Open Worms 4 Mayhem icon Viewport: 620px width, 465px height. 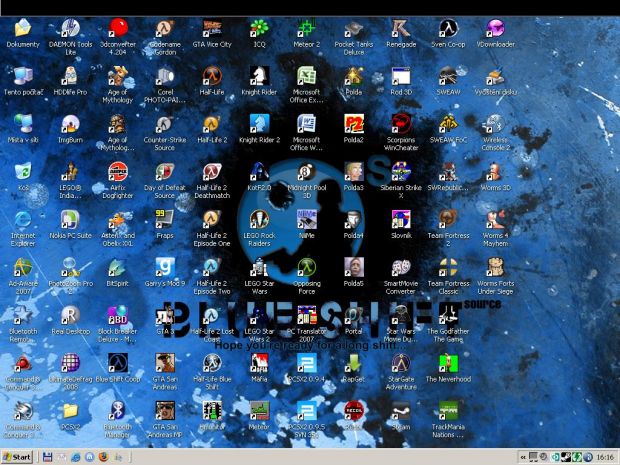click(495, 220)
